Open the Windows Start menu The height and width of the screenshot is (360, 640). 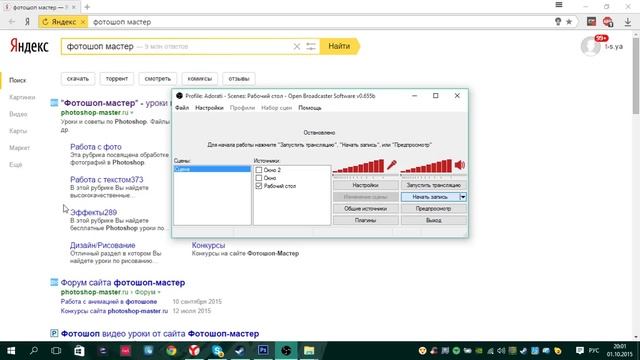tap(11, 351)
